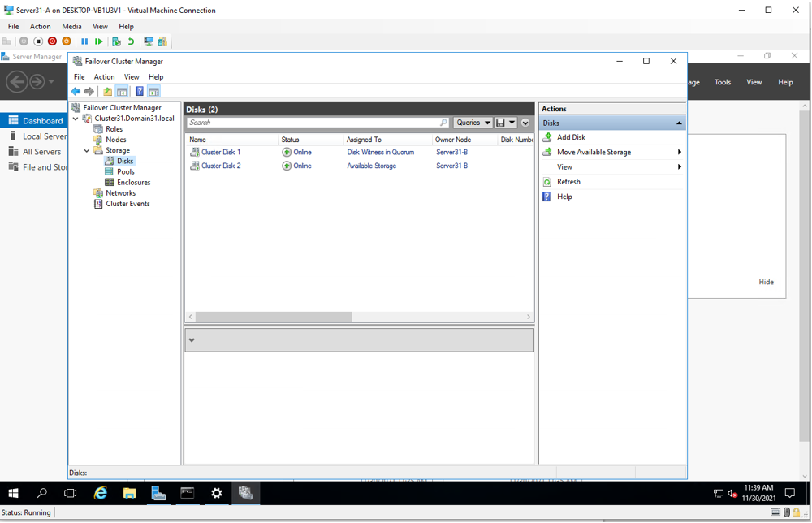Click the save query disk icon
Viewport: 812px width, 523px height.
pos(500,123)
